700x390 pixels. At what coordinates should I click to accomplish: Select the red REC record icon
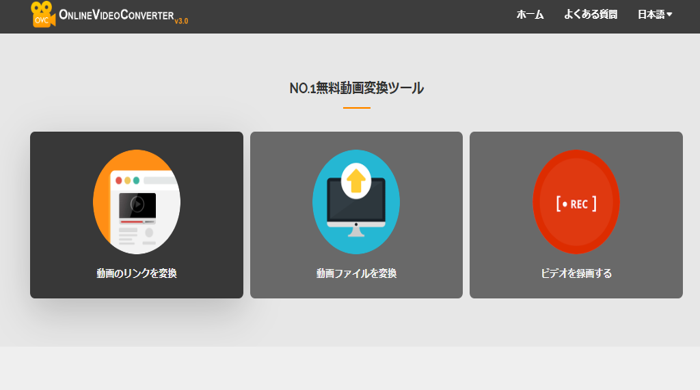pyautogui.click(x=576, y=202)
